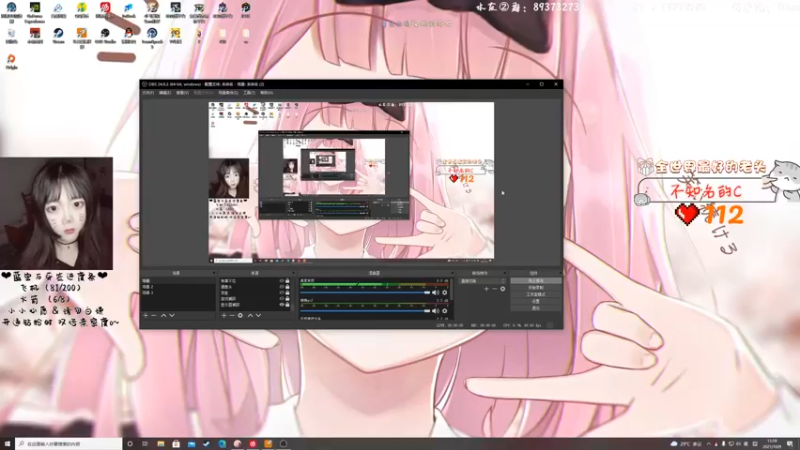Click Start Recording in OBS Controls
The image size is (800, 450).
[536, 288]
